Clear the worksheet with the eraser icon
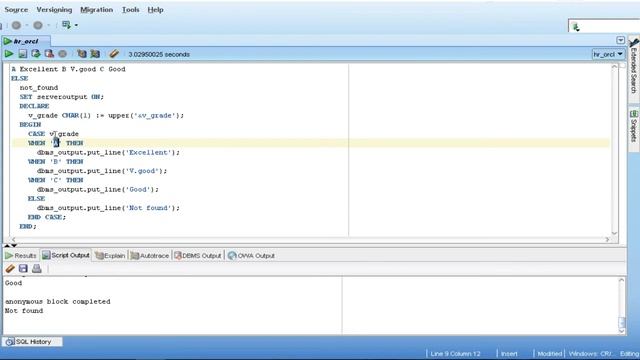The width and height of the screenshot is (640, 360). pos(114,54)
